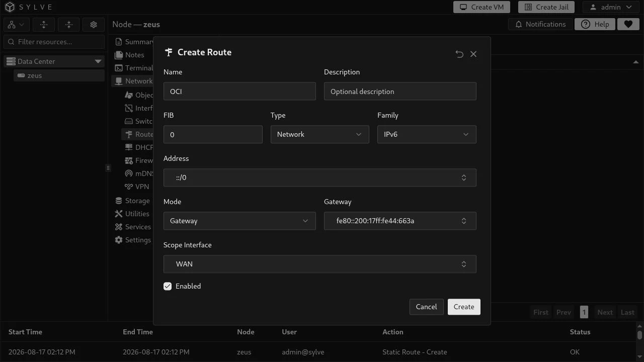Click the Sylve cube logo

pos(10,7)
